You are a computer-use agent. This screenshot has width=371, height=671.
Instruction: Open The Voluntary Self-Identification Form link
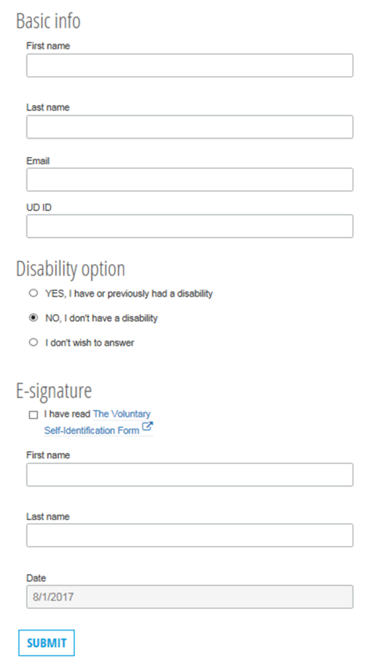click(x=98, y=422)
